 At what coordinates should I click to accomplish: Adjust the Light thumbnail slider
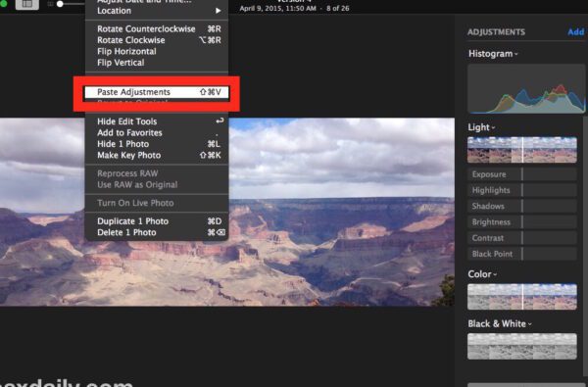click(x=522, y=150)
